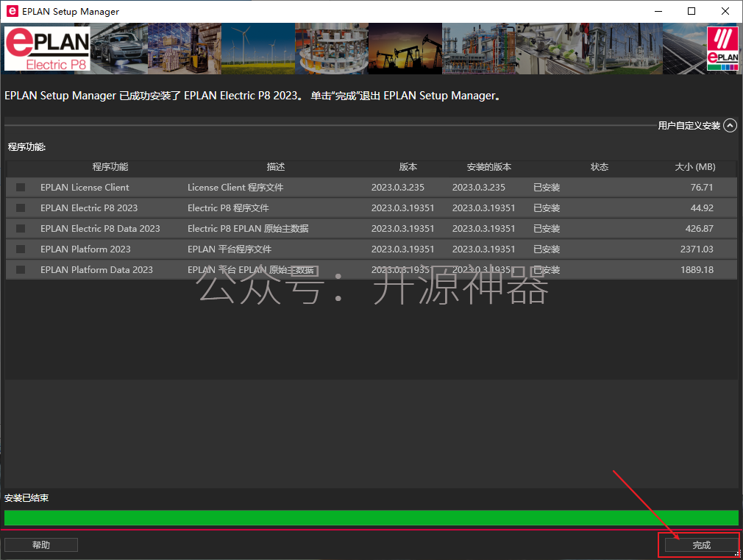
Task: Toggle the EPLAN Platform Data 2023 checkbox
Action: coord(21,270)
